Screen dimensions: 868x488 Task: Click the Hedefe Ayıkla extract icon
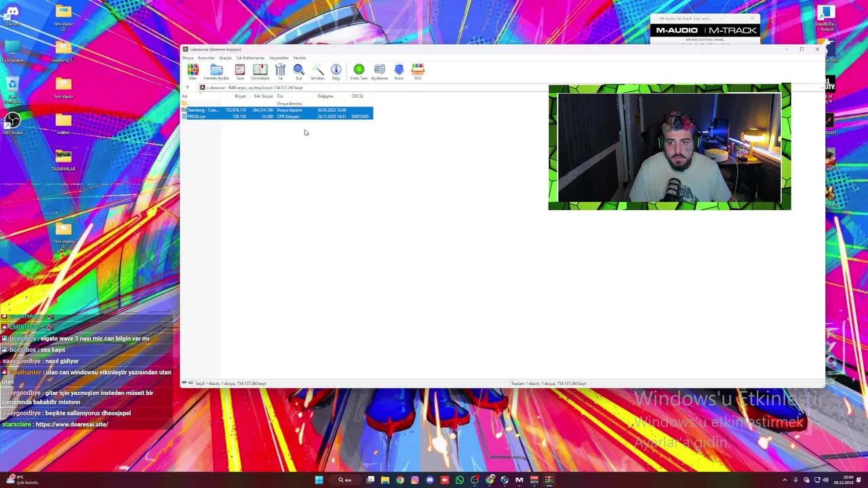pos(216,72)
